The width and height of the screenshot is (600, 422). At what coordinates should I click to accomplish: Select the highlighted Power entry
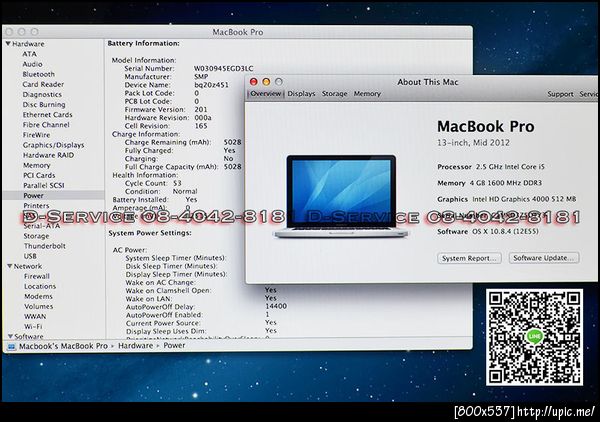tap(34, 196)
